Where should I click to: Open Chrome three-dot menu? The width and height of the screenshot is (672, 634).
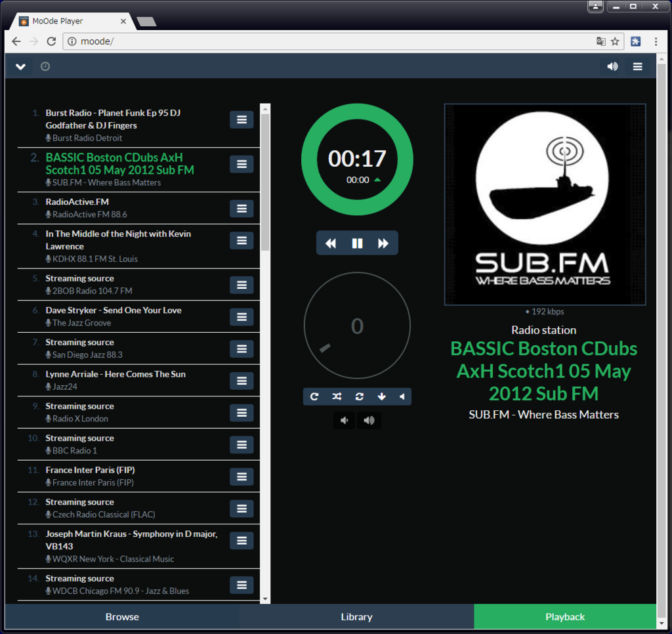[x=656, y=41]
